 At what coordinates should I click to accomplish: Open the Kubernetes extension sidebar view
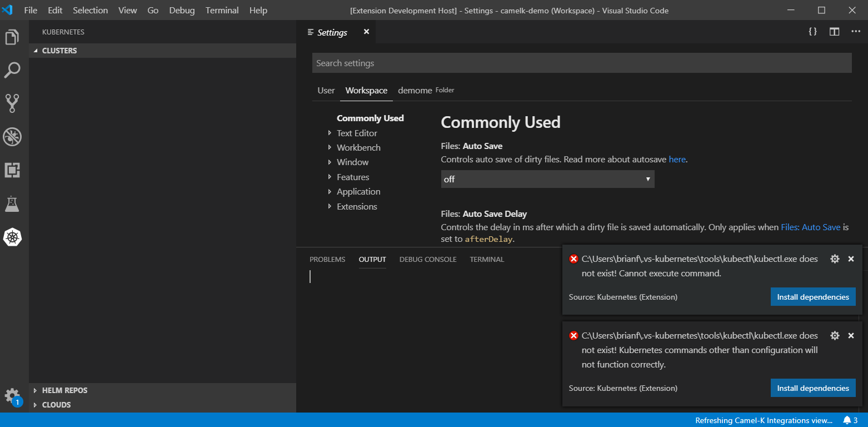click(x=12, y=237)
